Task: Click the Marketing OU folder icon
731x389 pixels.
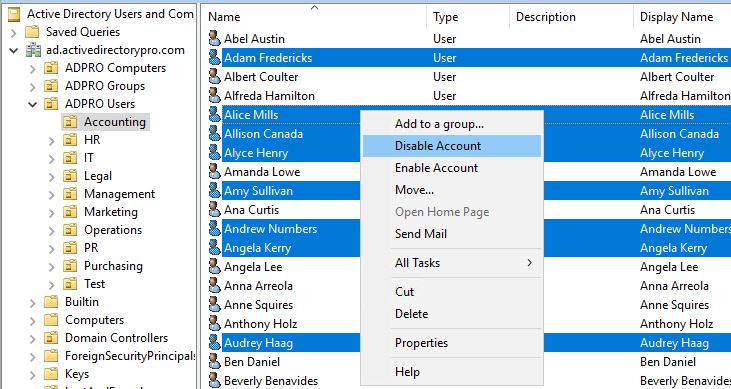Action: [70, 212]
